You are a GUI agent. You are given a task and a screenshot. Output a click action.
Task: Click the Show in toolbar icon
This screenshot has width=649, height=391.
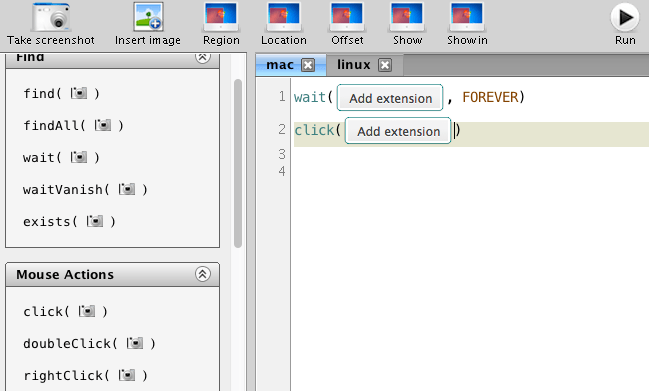pos(467,17)
